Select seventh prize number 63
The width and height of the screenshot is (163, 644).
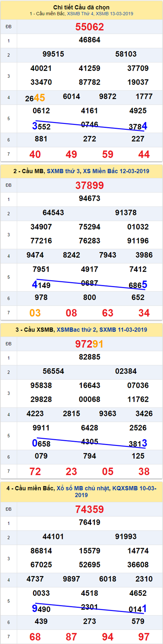pyautogui.click(x=108, y=313)
